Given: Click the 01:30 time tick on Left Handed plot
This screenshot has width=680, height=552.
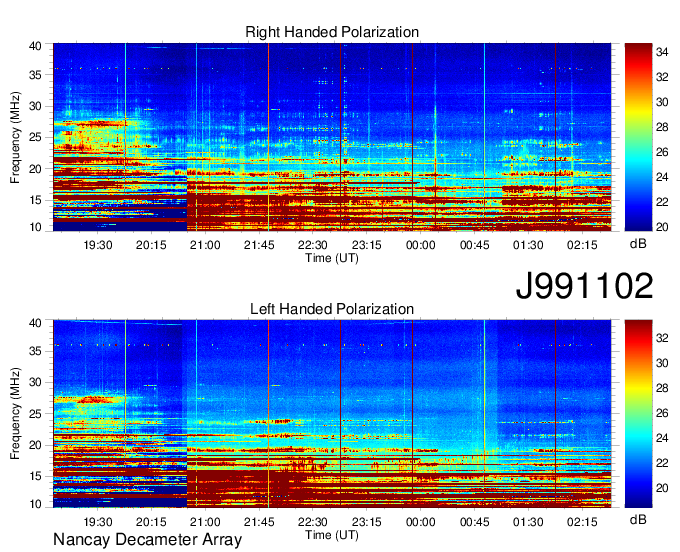Looking at the screenshot, I should coord(528,522).
